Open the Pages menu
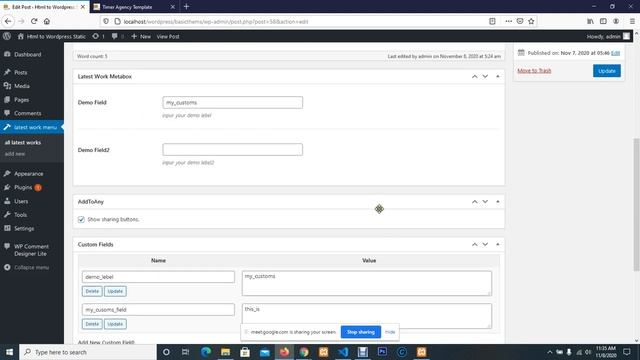The height and width of the screenshot is (360, 640). point(21,100)
